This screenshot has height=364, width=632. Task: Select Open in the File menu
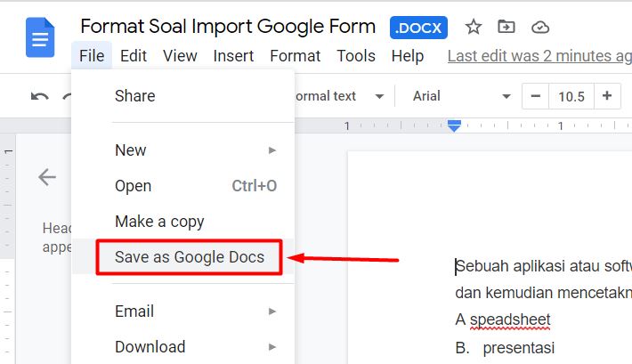click(183, 186)
